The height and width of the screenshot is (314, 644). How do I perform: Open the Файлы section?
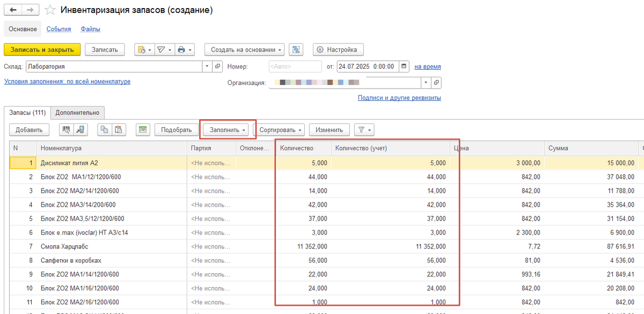[x=91, y=29]
